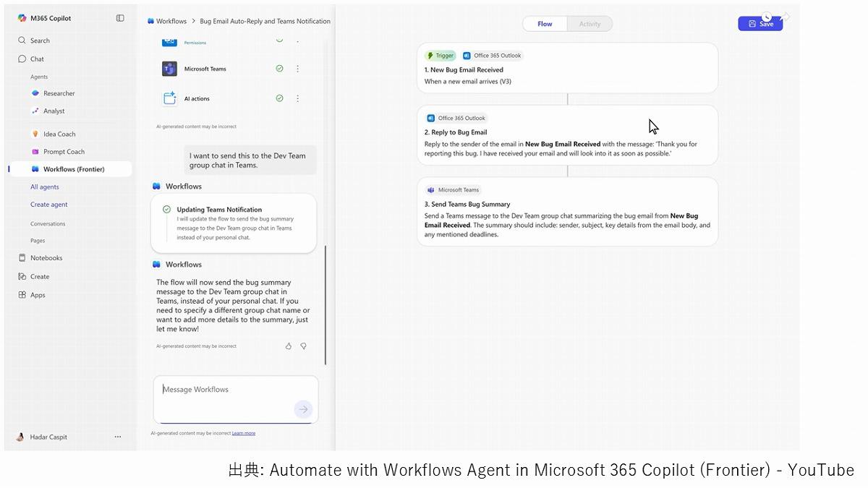
Task: Open the three-dot menu for Microsoft Teams
Action: 297,69
